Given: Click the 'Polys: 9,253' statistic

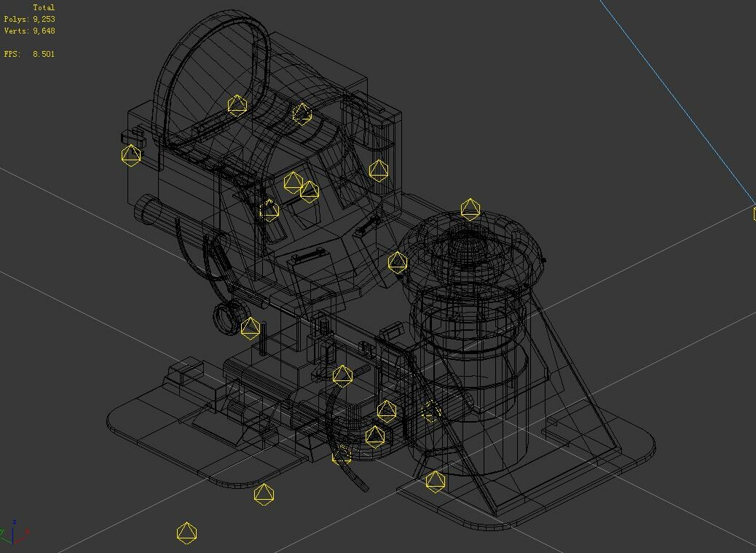Looking at the screenshot, I should pyautogui.click(x=29, y=19).
